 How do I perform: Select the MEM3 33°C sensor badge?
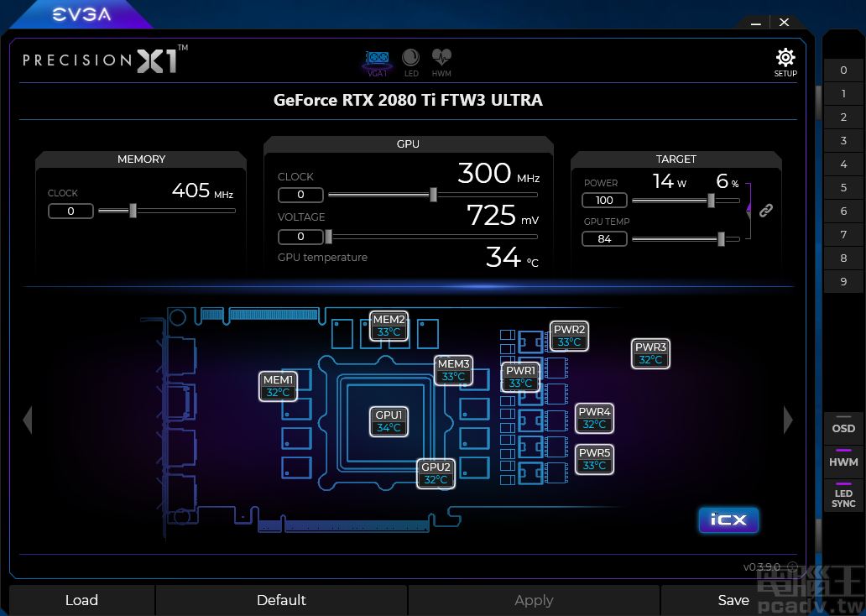coord(453,370)
